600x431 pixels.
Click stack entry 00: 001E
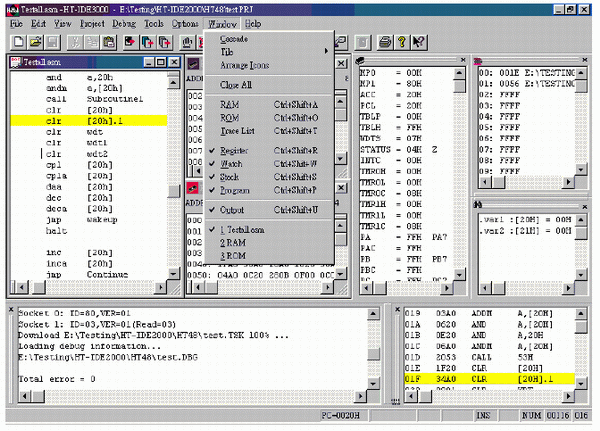(527, 73)
